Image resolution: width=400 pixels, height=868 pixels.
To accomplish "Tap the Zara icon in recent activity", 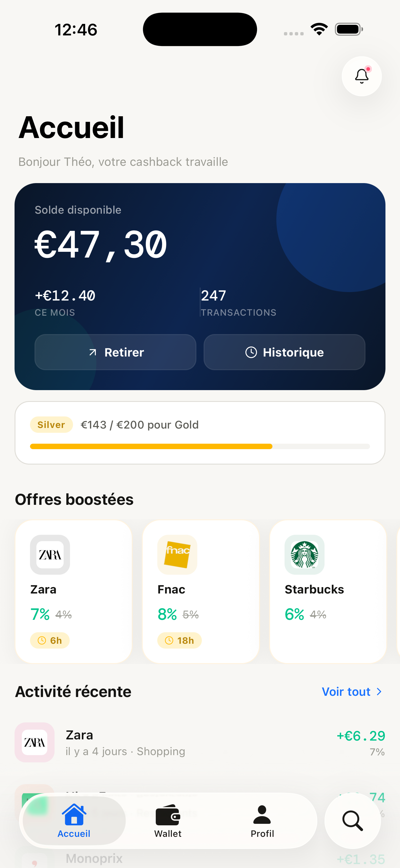I will 35,742.
